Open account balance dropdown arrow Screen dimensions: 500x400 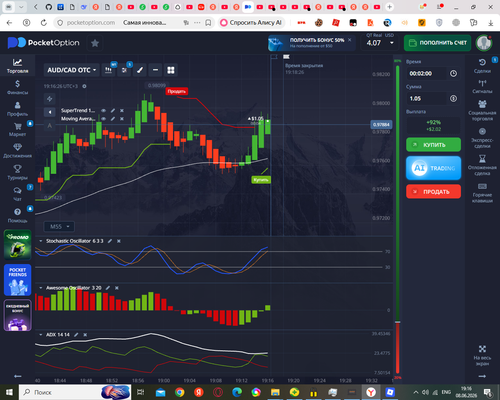tap(392, 43)
